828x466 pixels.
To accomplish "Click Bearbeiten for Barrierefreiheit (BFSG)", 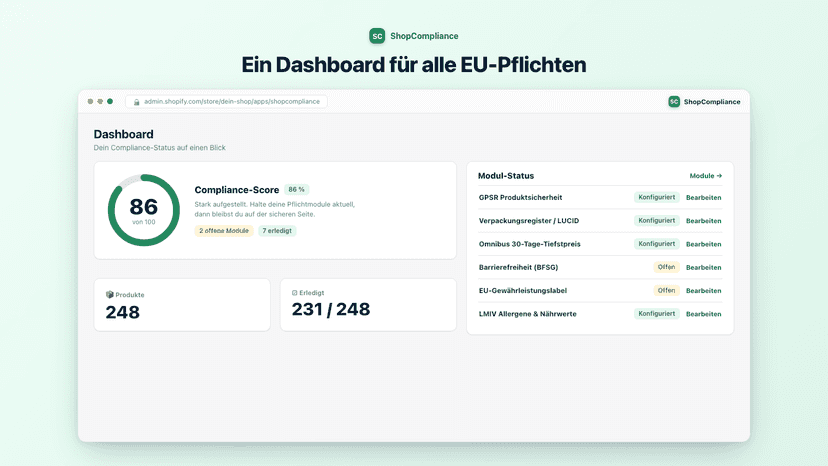I will click(703, 267).
